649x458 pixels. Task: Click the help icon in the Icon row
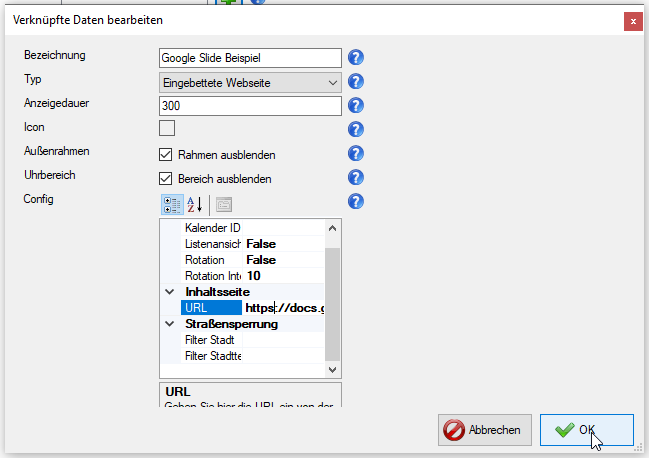(355, 129)
